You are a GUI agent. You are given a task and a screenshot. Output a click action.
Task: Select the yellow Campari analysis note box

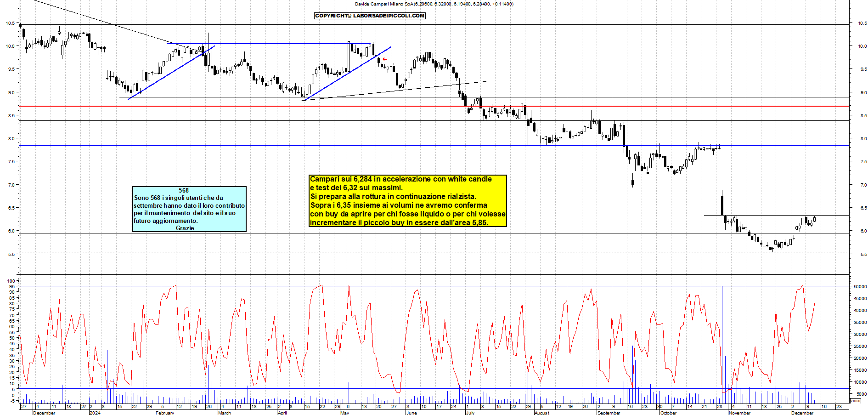point(408,201)
